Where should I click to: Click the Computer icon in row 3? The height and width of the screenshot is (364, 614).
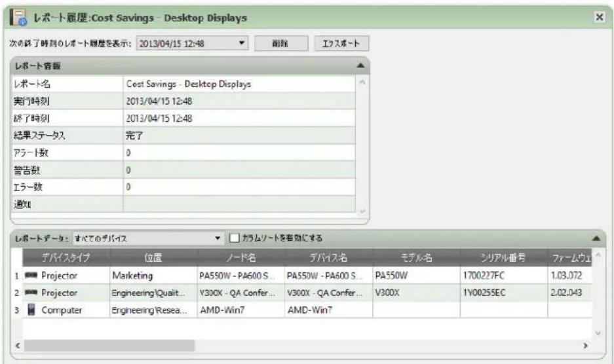pyautogui.click(x=31, y=310)
